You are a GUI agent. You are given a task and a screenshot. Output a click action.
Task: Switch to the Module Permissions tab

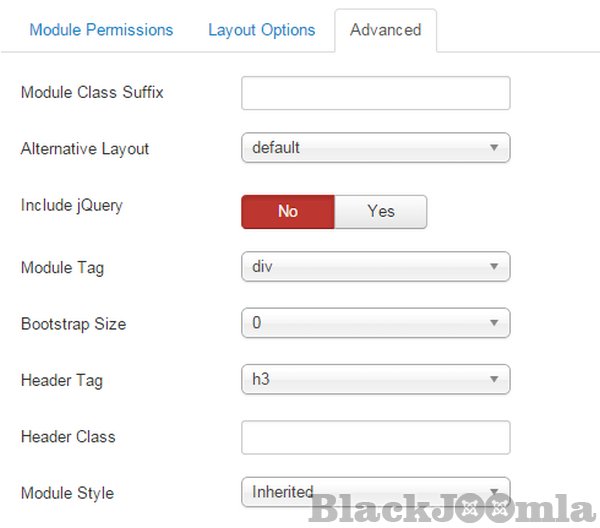click(101, 30)
